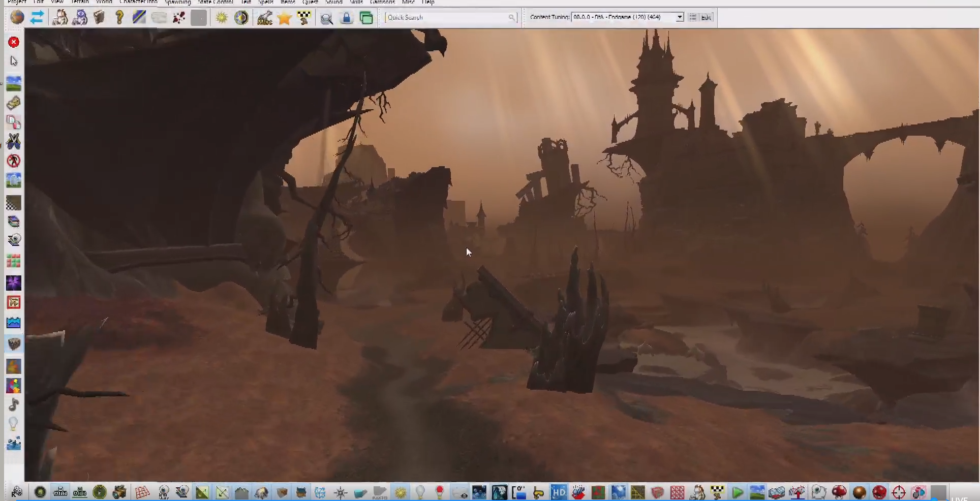This screenshot has height=501, width=980.
Task: Click the red no-walking prohibition icon
Action: 14,161
